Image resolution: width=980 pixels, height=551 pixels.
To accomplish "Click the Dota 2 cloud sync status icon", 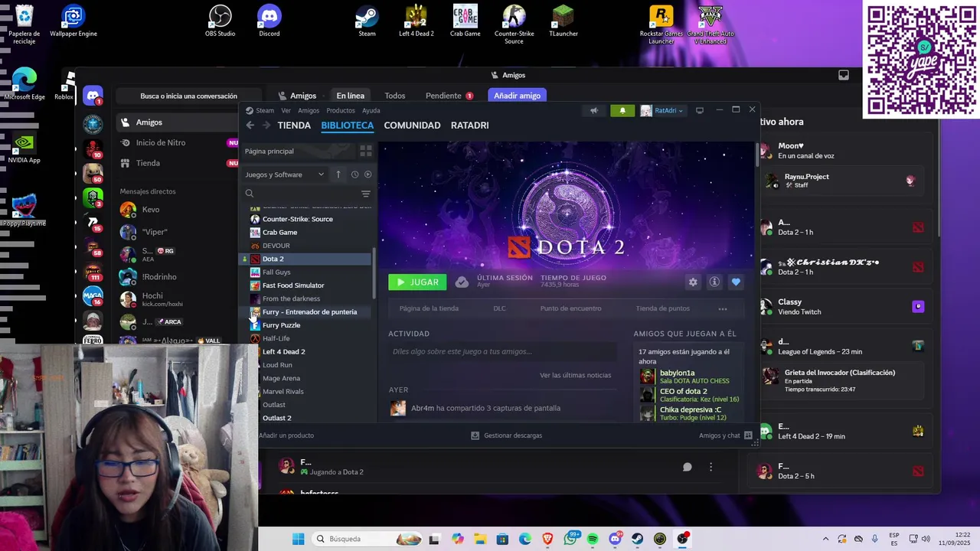I will (x=462, y=282).
